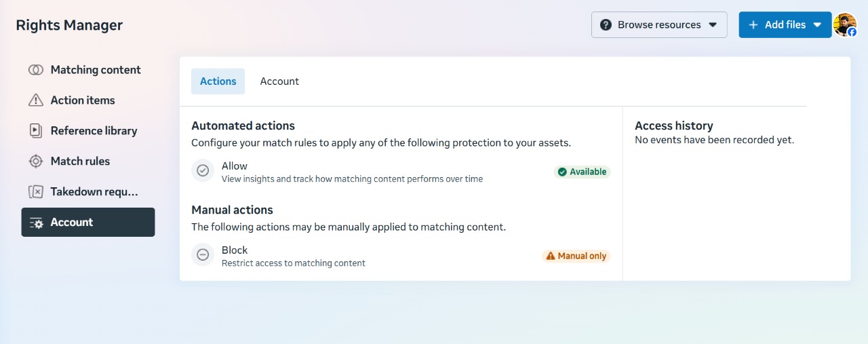The height and width of the screenshot is (344, 868).
Task: Switch to the Actions tab
Action: click(x=218, y=81)
